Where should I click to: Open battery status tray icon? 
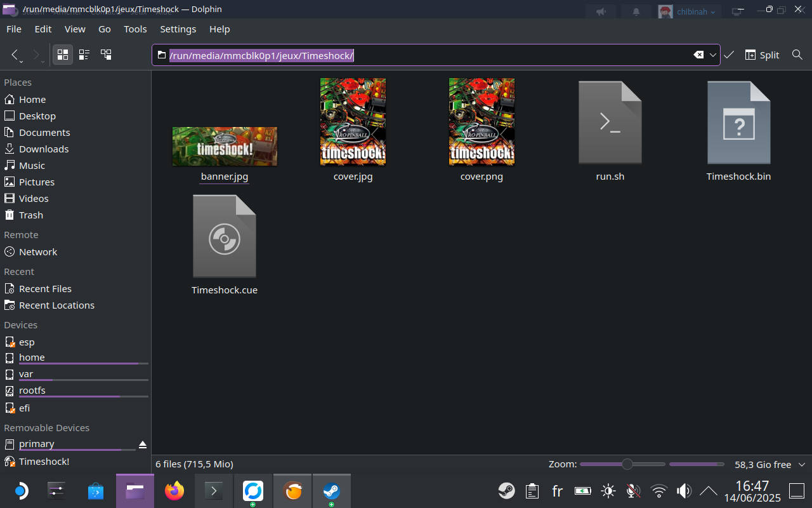[582, 491]
